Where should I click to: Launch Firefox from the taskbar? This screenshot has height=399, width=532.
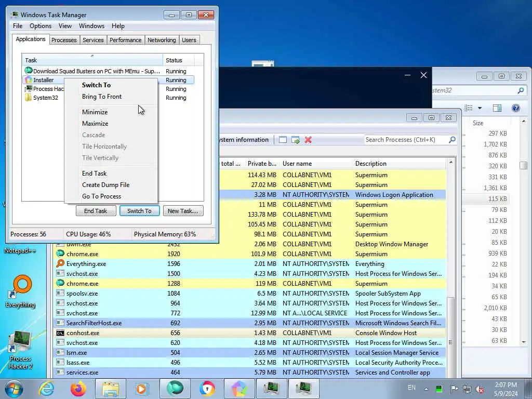click(78, 389)
